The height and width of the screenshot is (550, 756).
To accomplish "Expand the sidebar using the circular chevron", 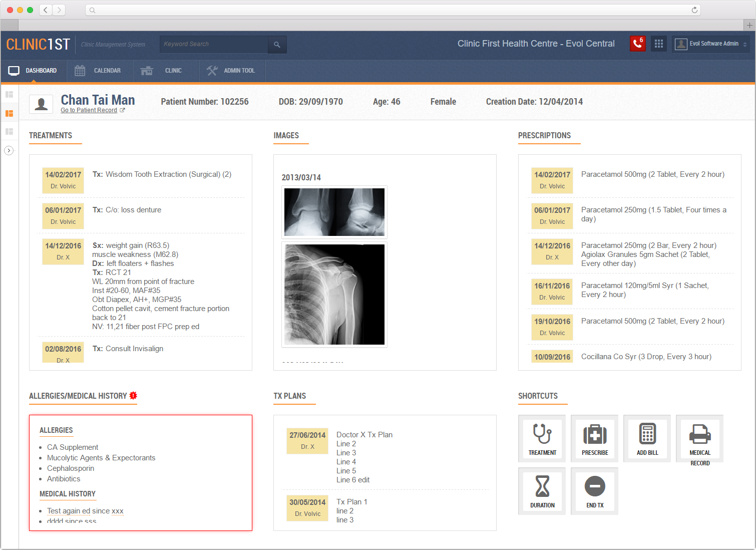I will [10, 150].
